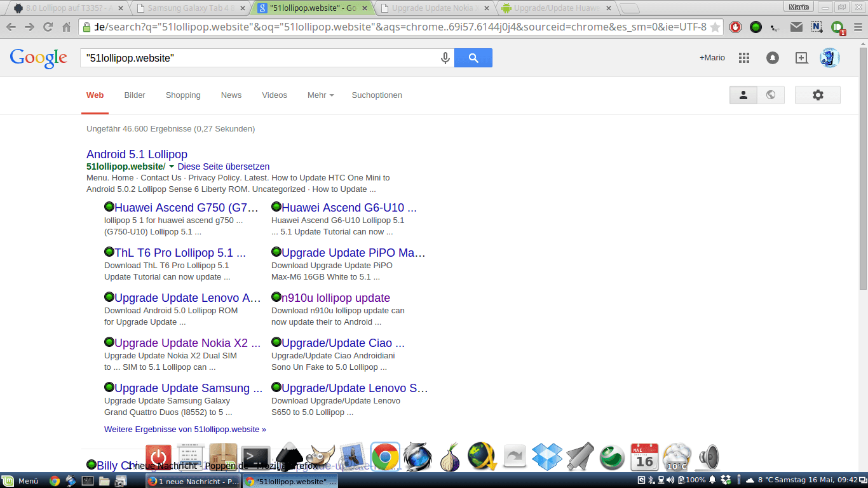Open the extension with red badge 1

click(837, 28)
